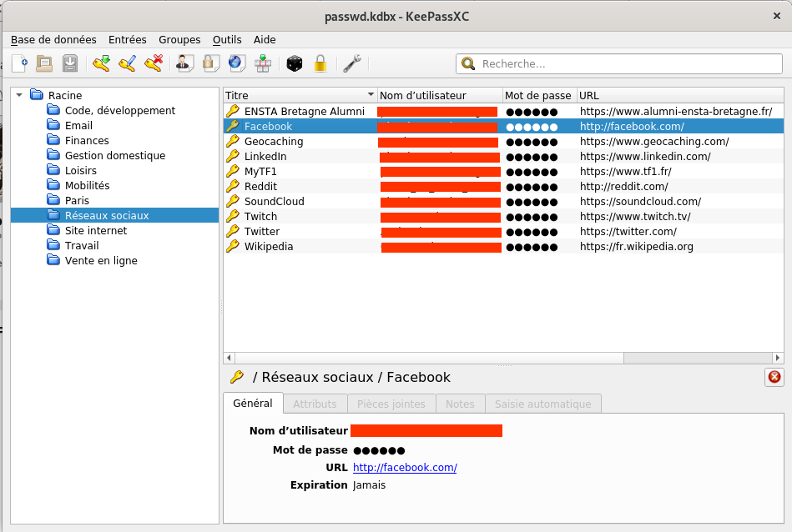Click the https://www.linkedin.com/ URL cell
The image size is (792, 532).
645,156
